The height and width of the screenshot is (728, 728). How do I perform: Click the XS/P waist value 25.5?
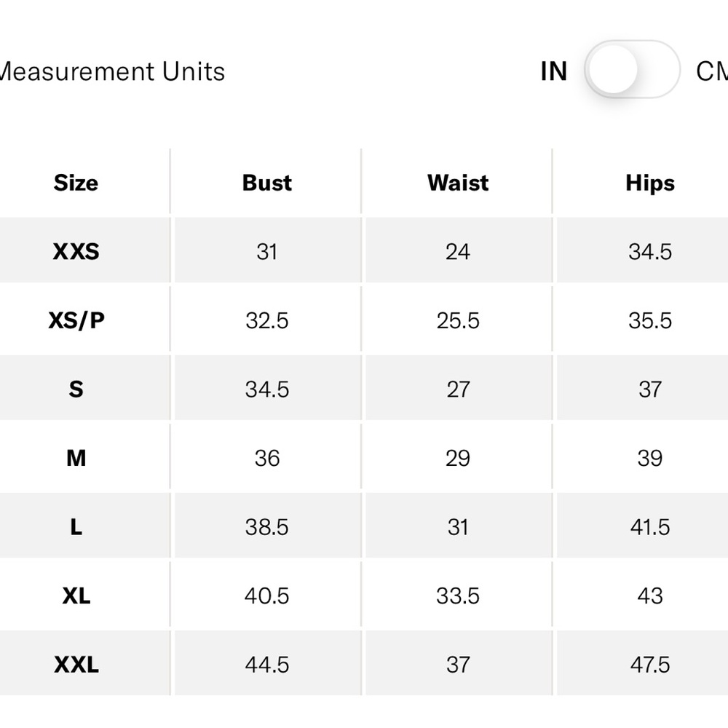[x=458, y=320]
